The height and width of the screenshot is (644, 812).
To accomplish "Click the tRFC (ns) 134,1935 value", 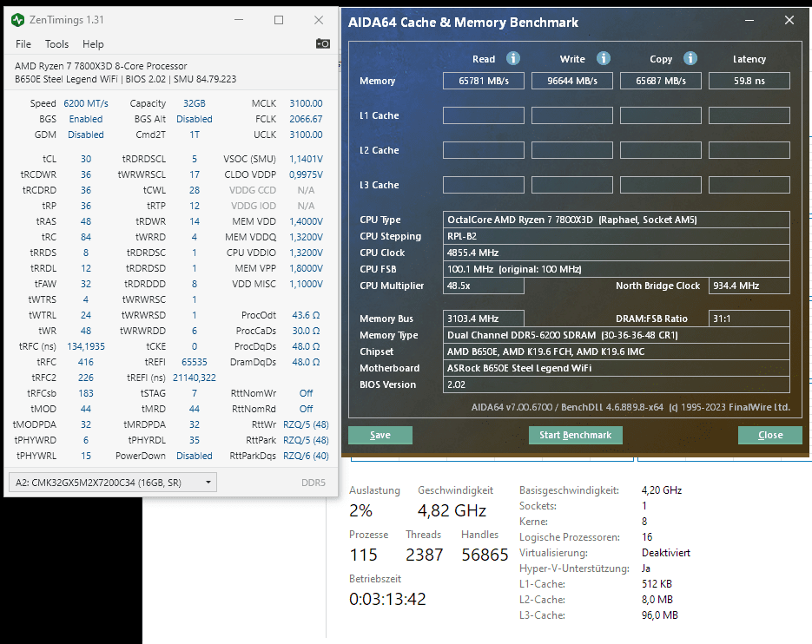I will [x=86, y=346].
